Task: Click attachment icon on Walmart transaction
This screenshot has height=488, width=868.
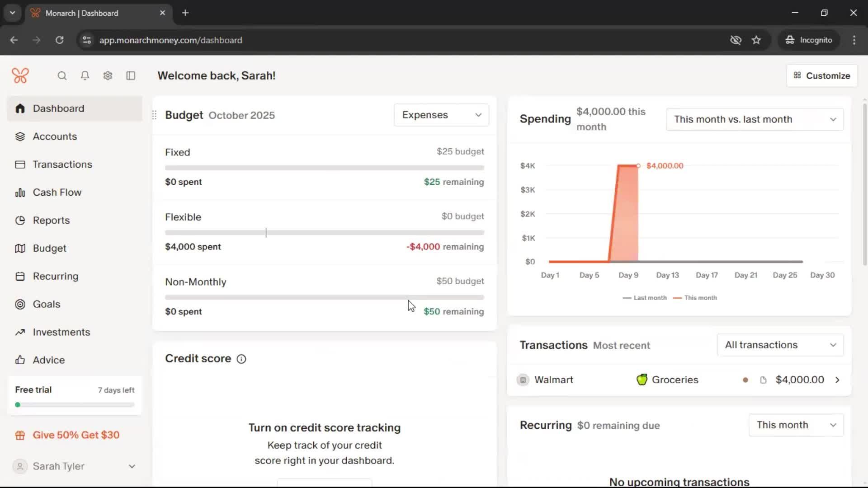Action: point(763,380)
